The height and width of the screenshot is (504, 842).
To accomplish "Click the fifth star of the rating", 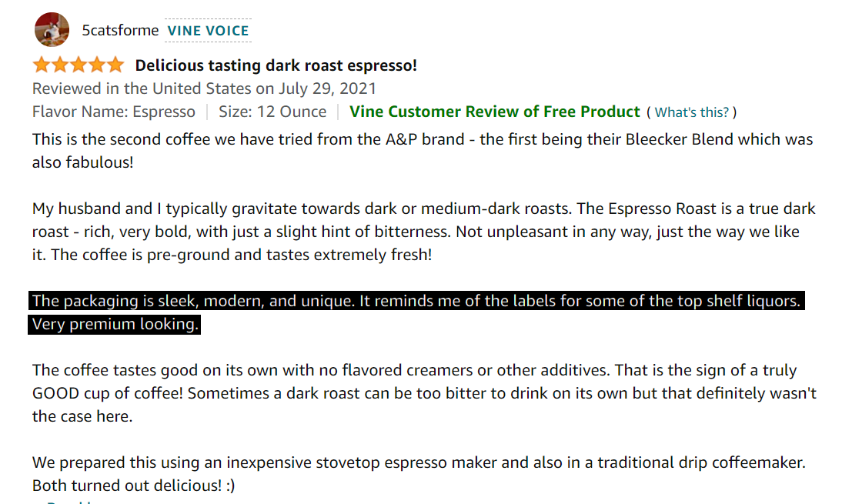I will tap(115, 65).
